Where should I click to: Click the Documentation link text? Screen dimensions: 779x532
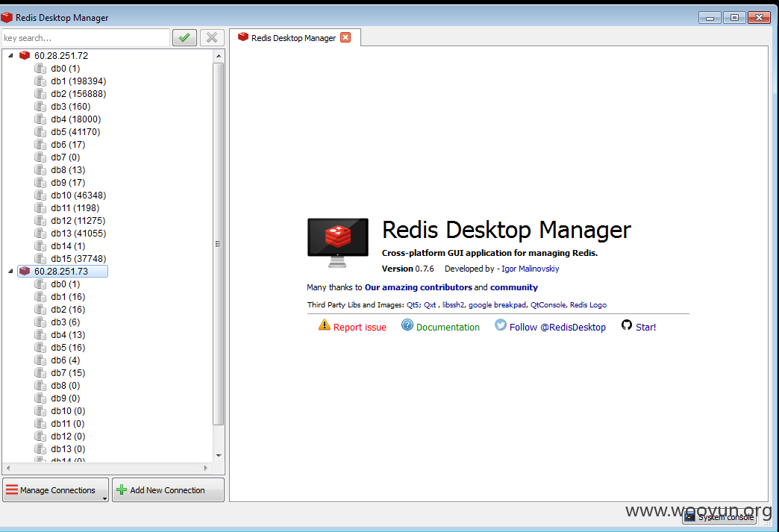[x=448, y=328]
